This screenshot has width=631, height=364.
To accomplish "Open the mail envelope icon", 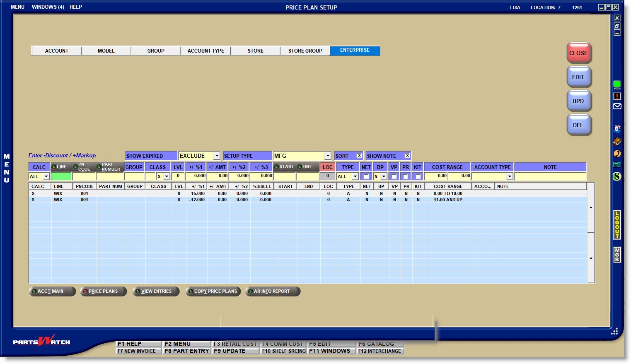I will (x=617, y=106).
